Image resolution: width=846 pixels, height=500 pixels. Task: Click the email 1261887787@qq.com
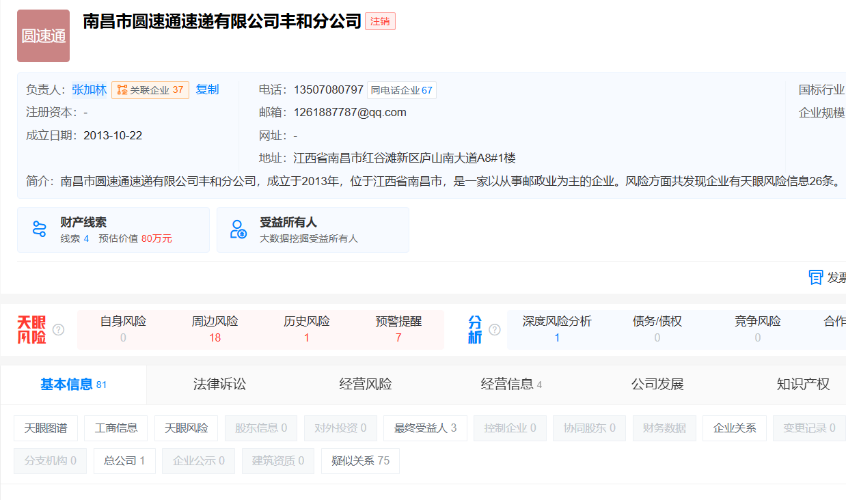(350, 112)
